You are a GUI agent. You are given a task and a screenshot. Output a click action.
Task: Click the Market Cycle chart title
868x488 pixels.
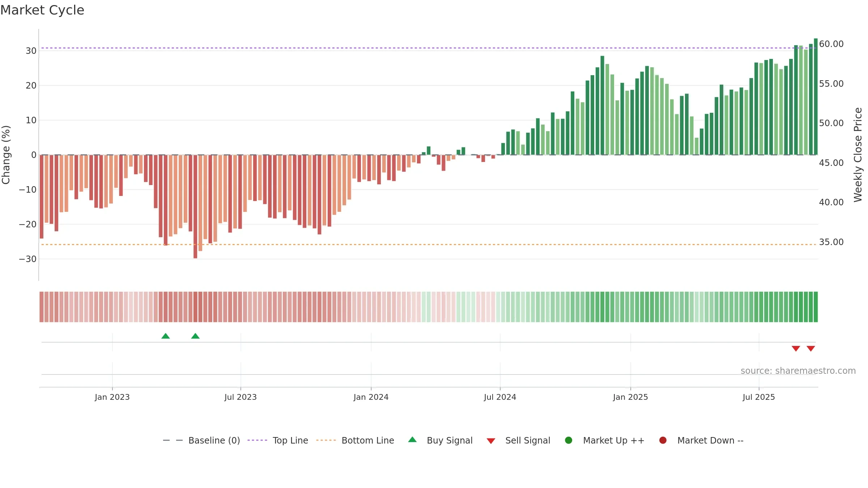coord(42,10)
